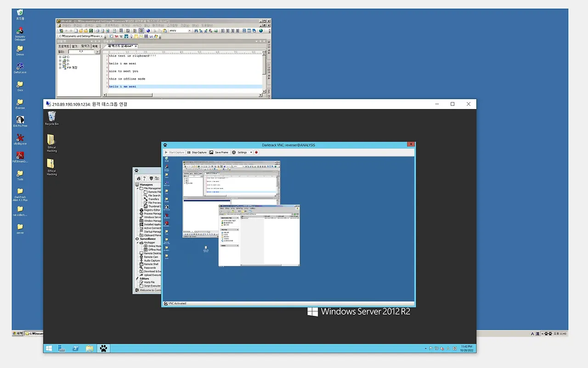Click the Windows Start button on Server 2012 taskbar
This screenshot has width=588, height=368.
48,348
